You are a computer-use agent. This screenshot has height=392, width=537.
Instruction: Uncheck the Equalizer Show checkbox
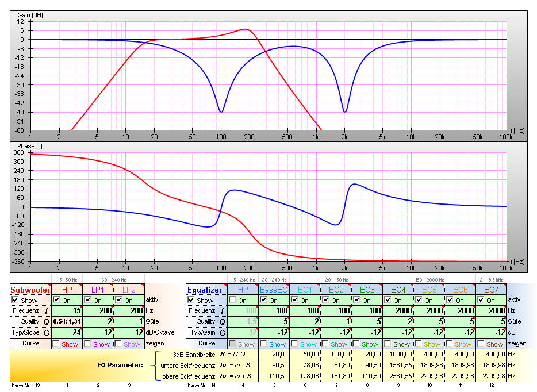[x=191, y=300]
